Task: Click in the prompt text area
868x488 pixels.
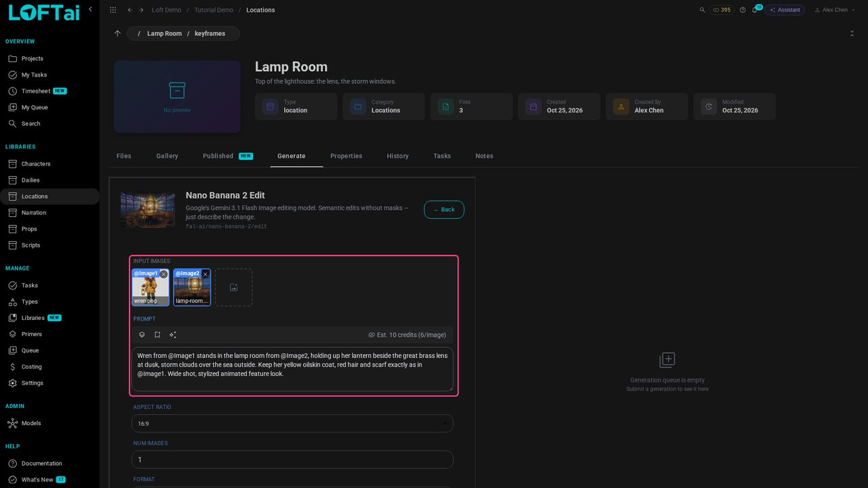Action: pyautogui.click(x=292, y=369)
